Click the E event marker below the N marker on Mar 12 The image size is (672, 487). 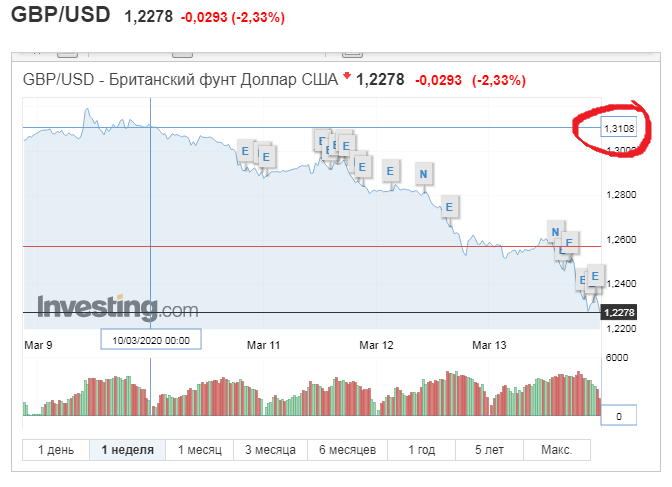(450, 208)
